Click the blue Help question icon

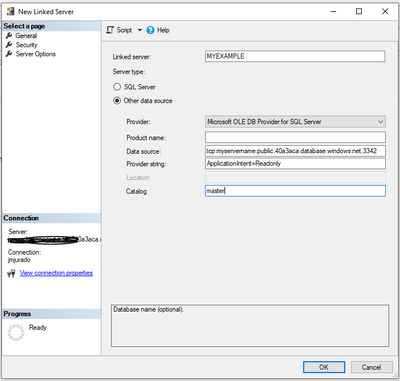(x=150, y=30)
